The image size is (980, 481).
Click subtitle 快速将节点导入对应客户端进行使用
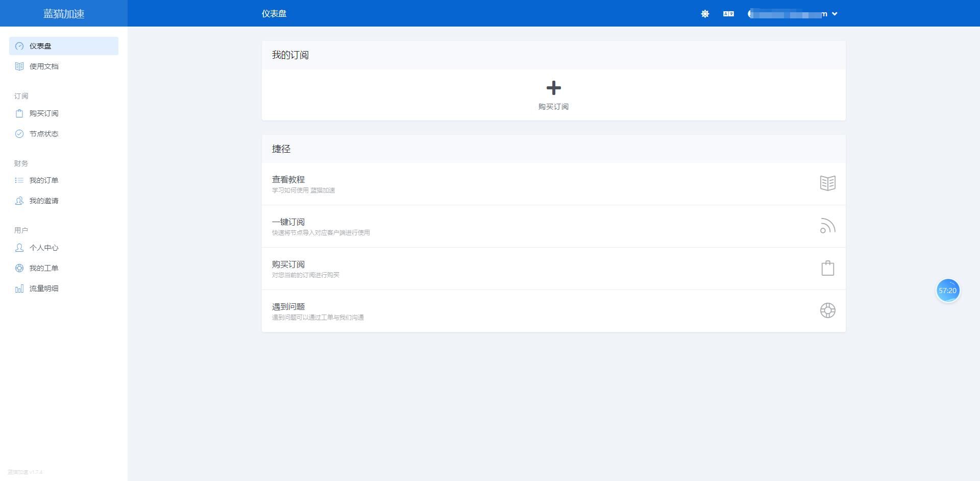tap(321, 233)
